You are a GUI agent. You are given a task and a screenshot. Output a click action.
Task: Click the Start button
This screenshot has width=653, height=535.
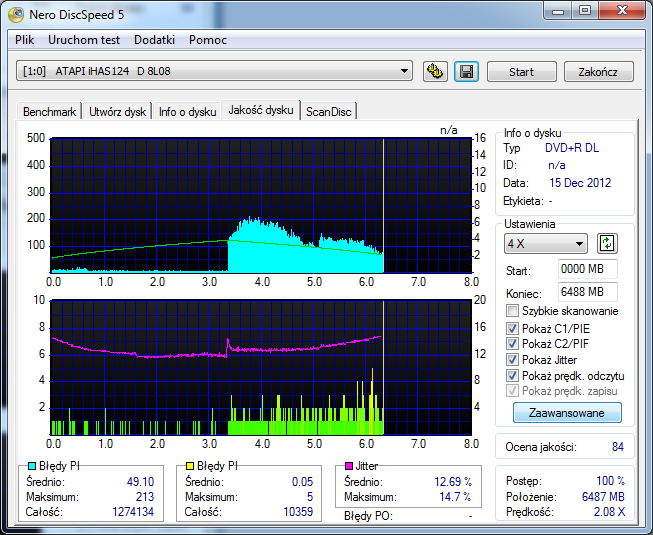pos(521,72)
